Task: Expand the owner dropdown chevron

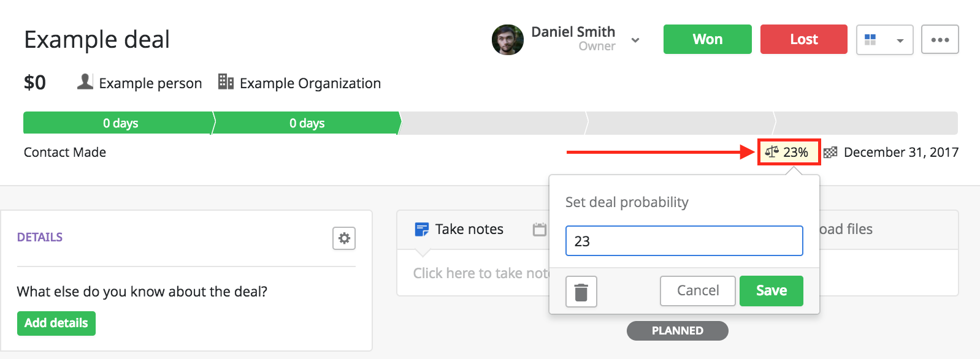Action: click(635, 40)
